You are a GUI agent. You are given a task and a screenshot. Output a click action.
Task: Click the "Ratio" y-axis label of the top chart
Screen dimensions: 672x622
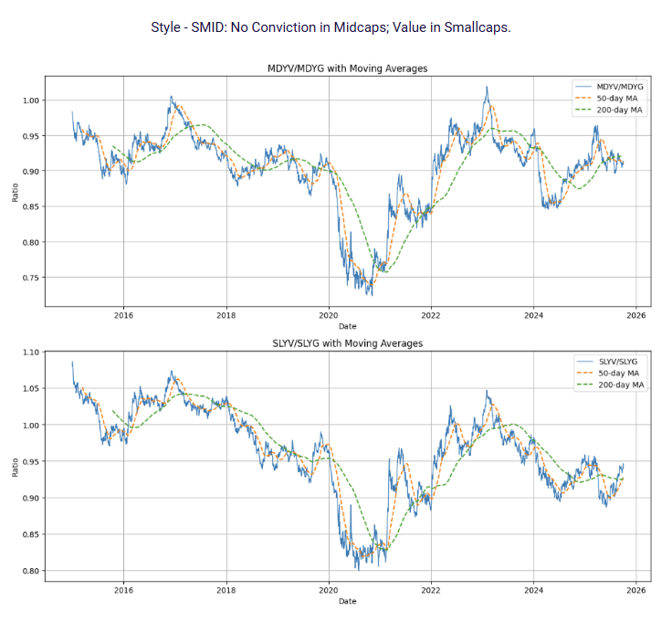coord(14,192)
